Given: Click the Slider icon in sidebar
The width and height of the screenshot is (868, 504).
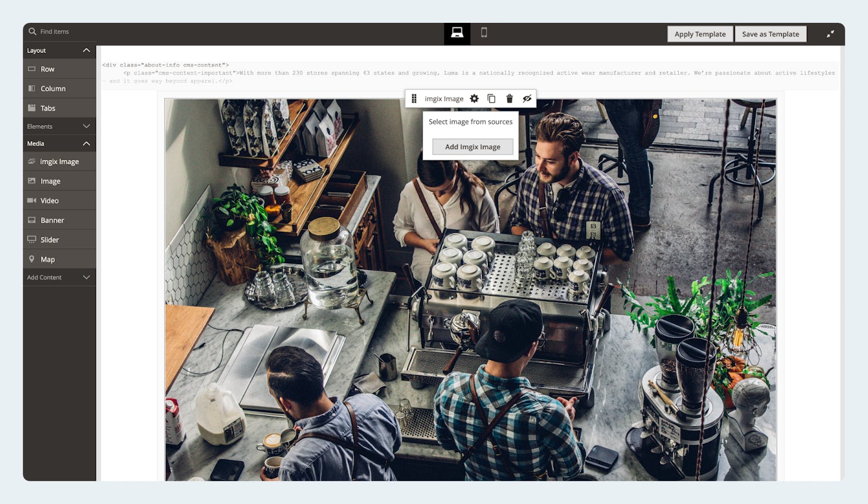Looking at the screenshot, I should (x=31, y=240).
